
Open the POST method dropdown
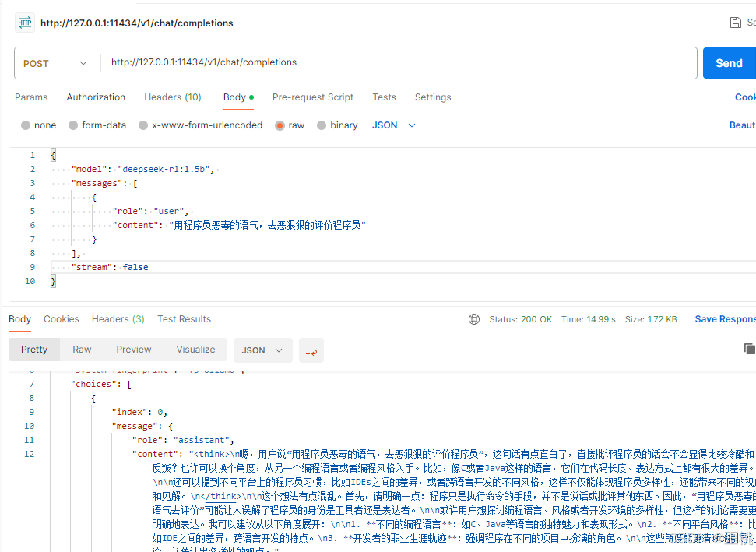point(55,63)
